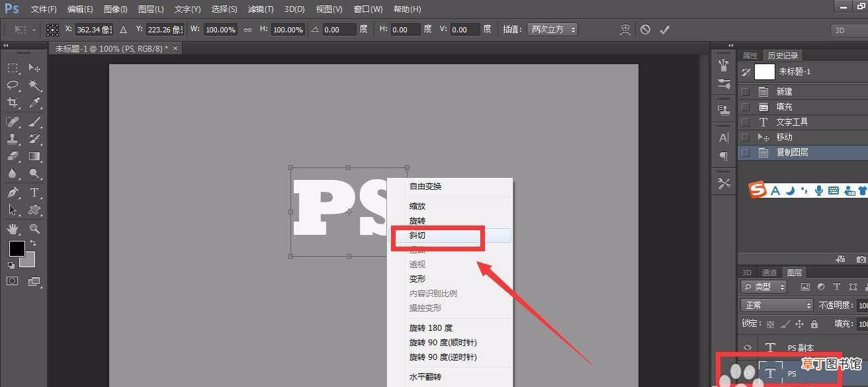Open the layer blend mode 正常 dropdown
The image size is (868, 387).
point(777,305)
